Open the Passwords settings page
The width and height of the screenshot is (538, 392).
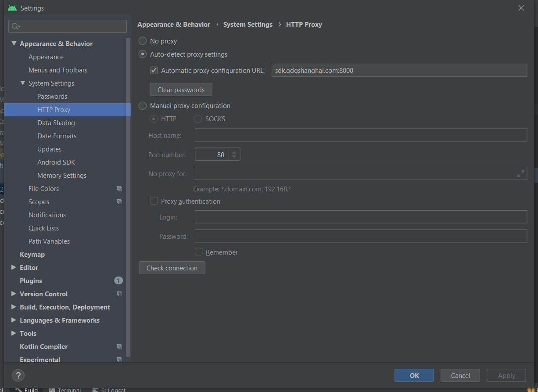[52, 97]
